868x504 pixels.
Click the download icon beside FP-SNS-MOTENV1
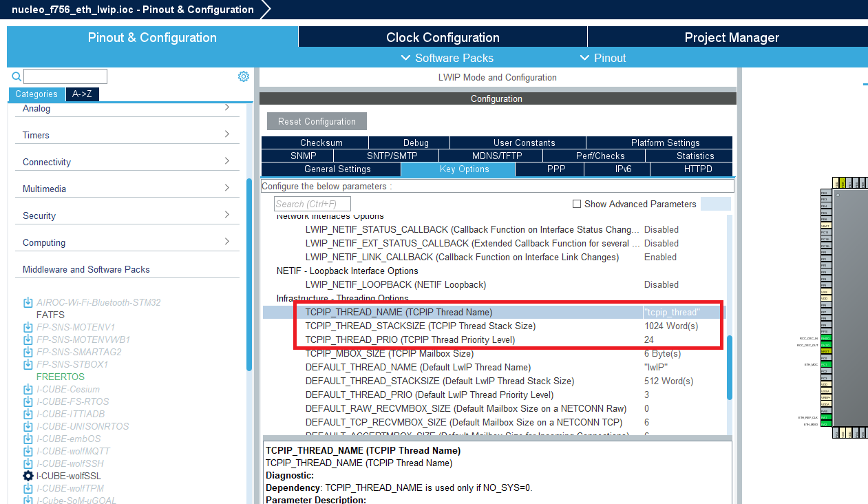[28, 327]
